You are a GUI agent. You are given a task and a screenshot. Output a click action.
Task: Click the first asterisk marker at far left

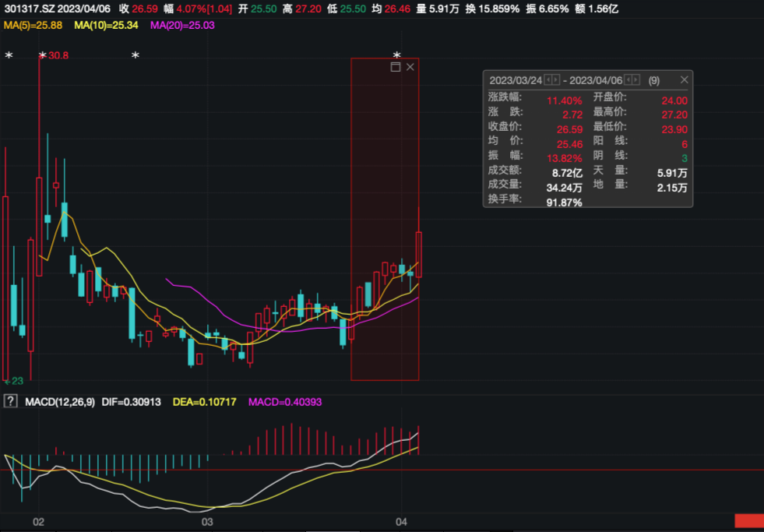point(9,56)
